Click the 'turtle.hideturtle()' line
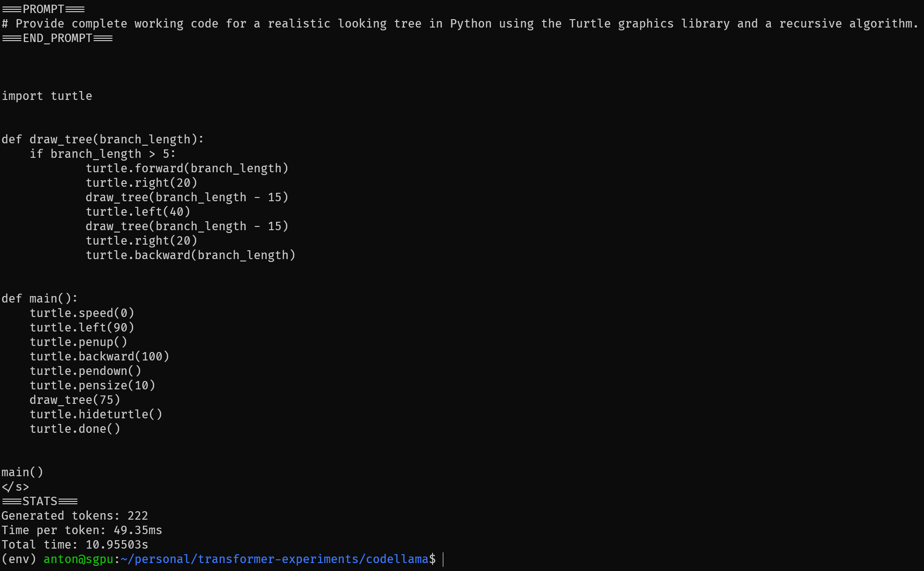The width and height of the screenshot is (924, 571). [96, 414]
